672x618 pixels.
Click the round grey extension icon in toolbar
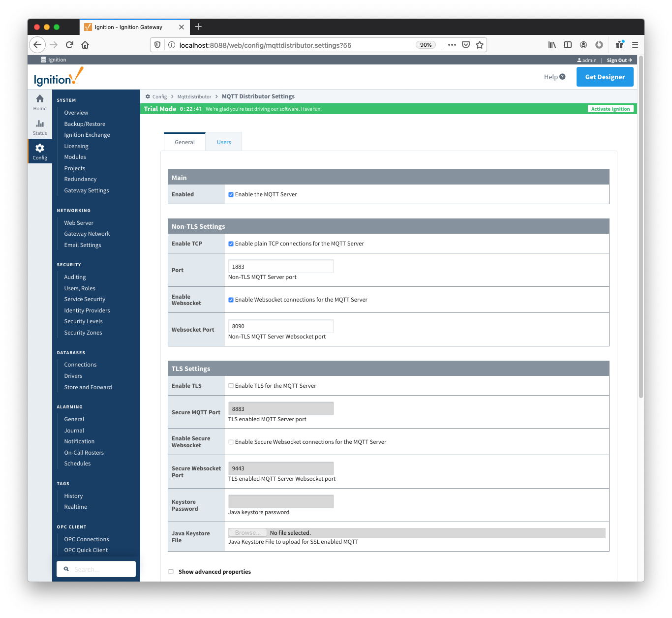[599, 45]
